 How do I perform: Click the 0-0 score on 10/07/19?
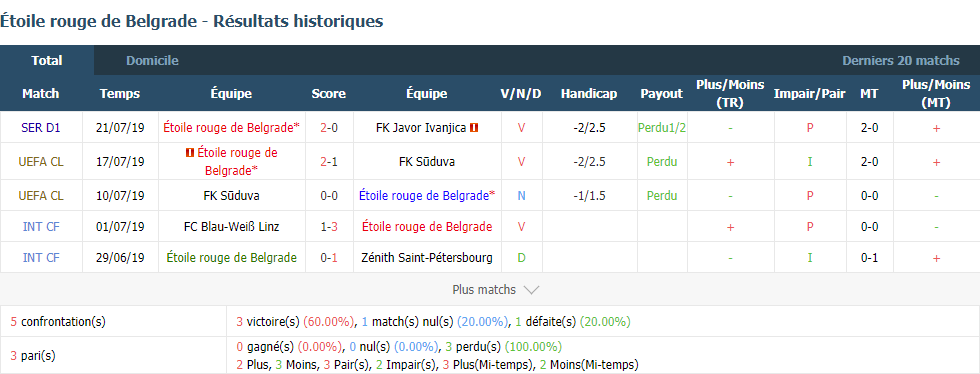[329, 196]
